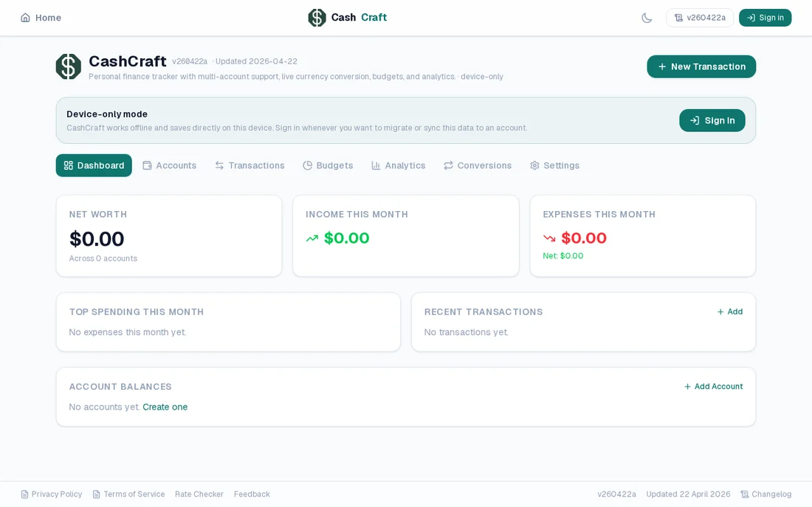Select the Dashboard tab

coord(94,166)
